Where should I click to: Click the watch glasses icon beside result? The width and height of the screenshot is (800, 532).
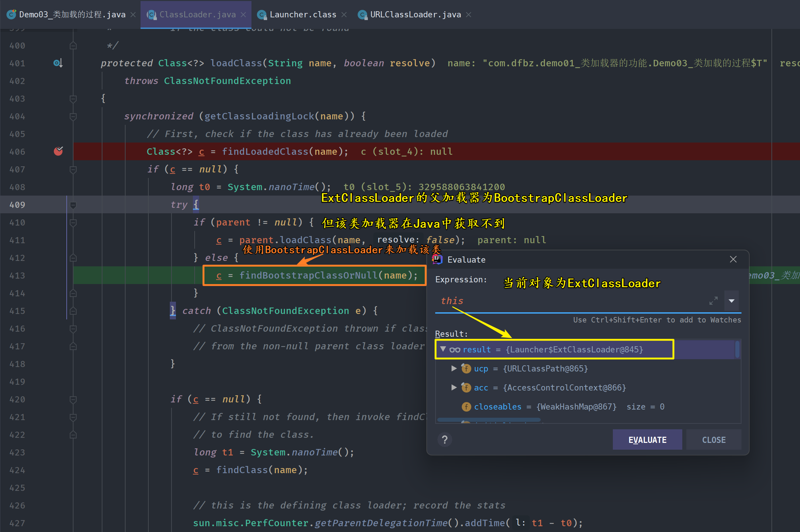[x=455, y=350]
